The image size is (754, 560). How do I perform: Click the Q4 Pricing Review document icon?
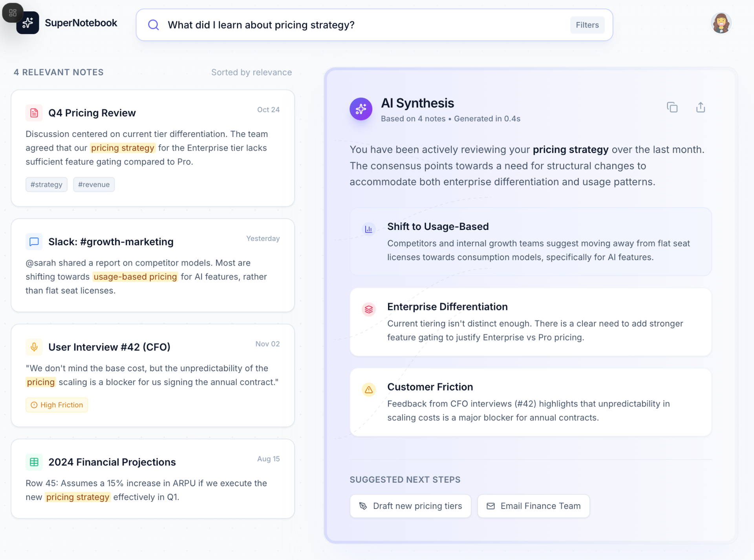pyautogui.click(x=34, y=113)
